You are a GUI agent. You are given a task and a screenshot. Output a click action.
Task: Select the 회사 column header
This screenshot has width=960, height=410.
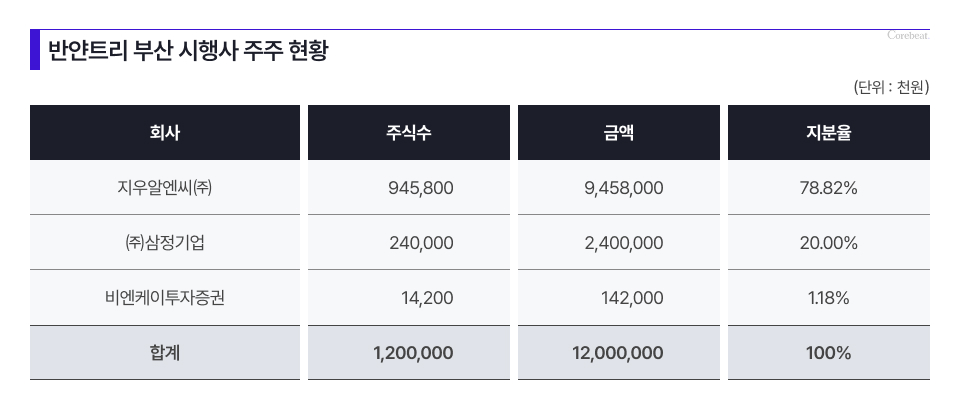tap(165, 133)
